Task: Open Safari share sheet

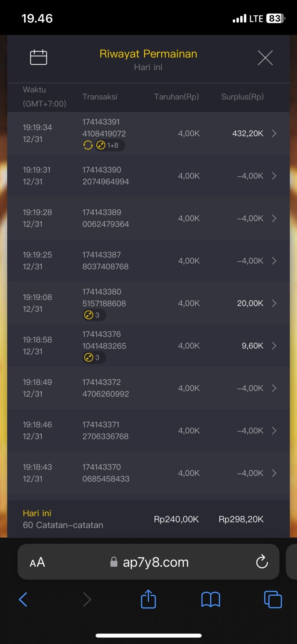Action: (x=148, y=599)
